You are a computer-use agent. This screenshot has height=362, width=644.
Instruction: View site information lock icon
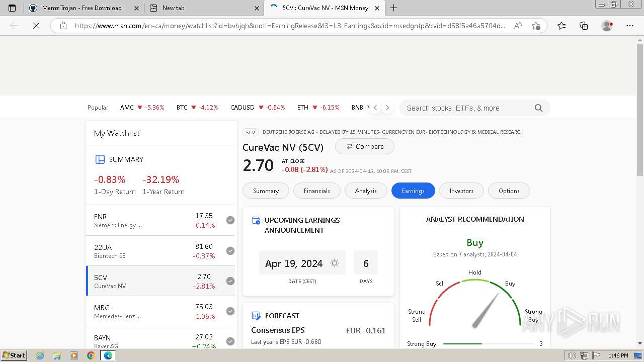[x=63, y=26]
